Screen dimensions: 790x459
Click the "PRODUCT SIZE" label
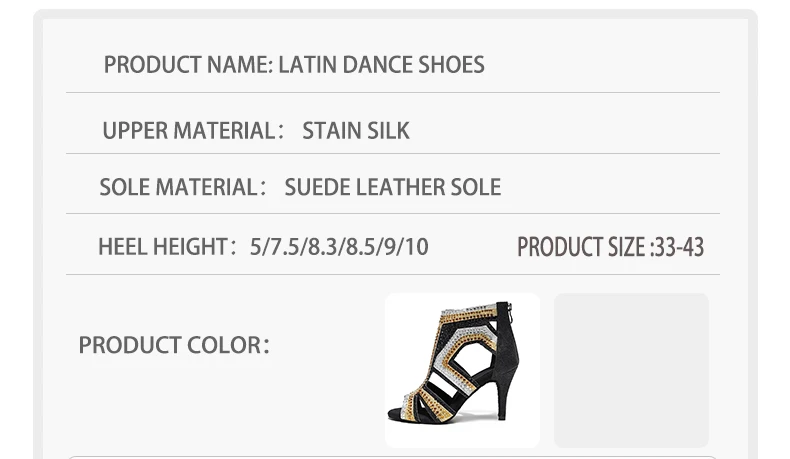pyautogui.click(x=581, y=247)
